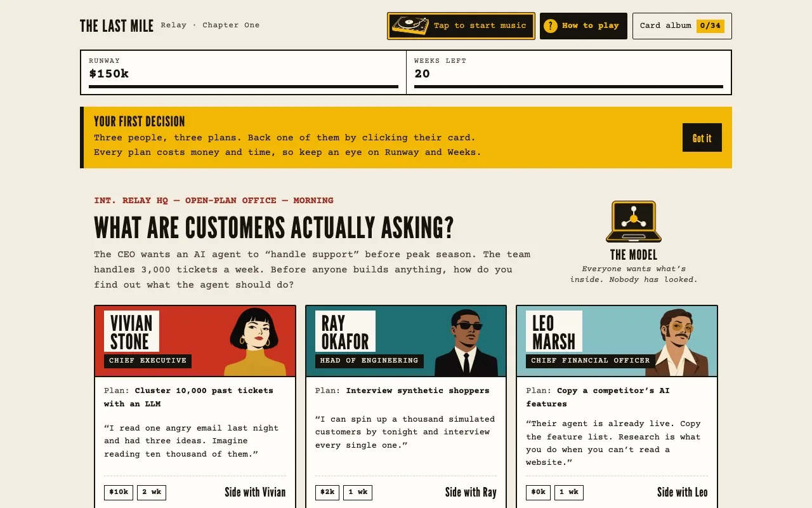Click the Head of Engineering title label
The image size is (812, 508).
point(369,361)
